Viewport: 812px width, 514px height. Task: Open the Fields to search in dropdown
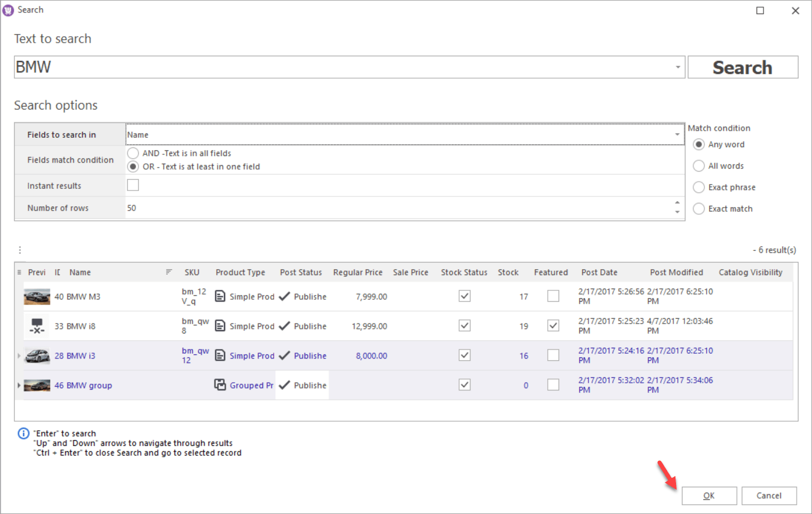677,135
